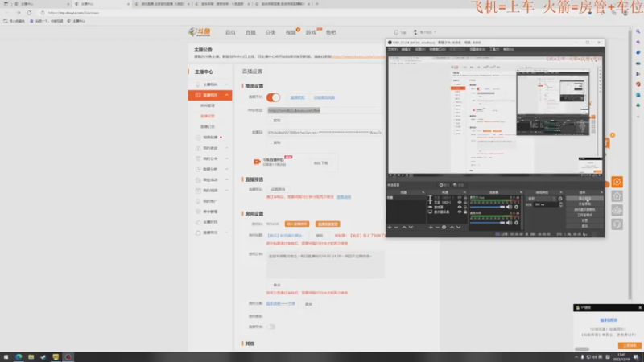This screenshot has width=644, height=362.
Task: Open the user account dropdown in Douyu header
Action: [425, 32]
